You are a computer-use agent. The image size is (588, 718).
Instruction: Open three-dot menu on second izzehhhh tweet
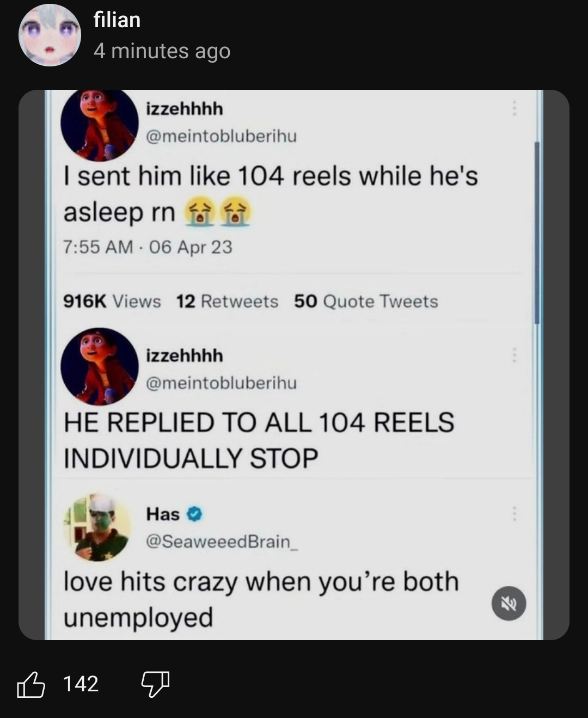point(513,355)
